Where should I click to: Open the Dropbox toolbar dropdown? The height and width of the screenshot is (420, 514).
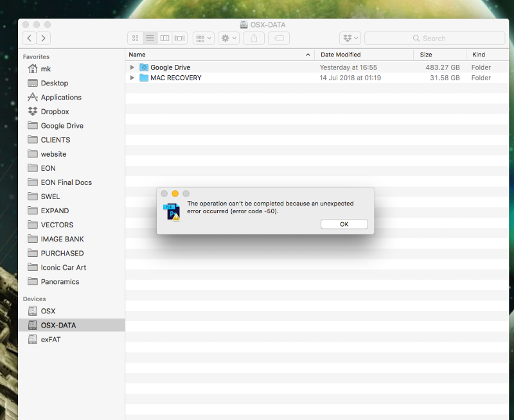coord(350,39)
